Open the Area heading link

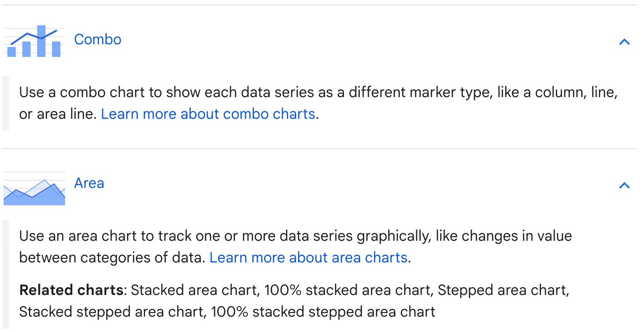pyautogui.click(x=89, y=183)
